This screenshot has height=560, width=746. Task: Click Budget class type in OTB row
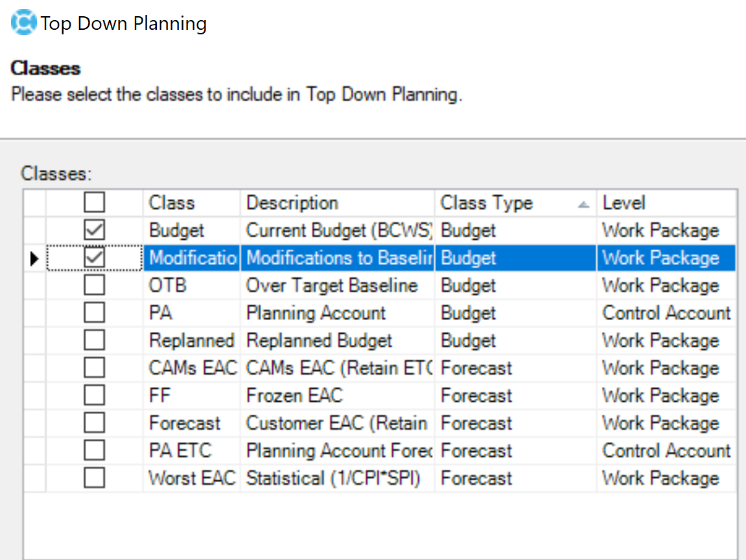(x=515, y=285)
